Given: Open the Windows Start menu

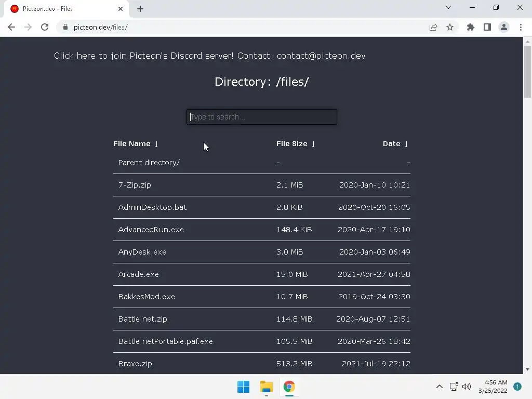Looking at the screenshot, I should [243, 387].
